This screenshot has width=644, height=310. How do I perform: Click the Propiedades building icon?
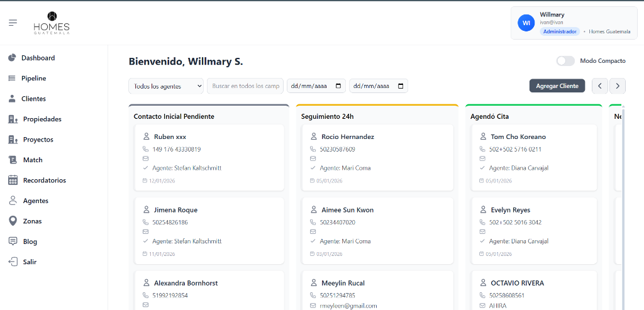tap(13, 119)
